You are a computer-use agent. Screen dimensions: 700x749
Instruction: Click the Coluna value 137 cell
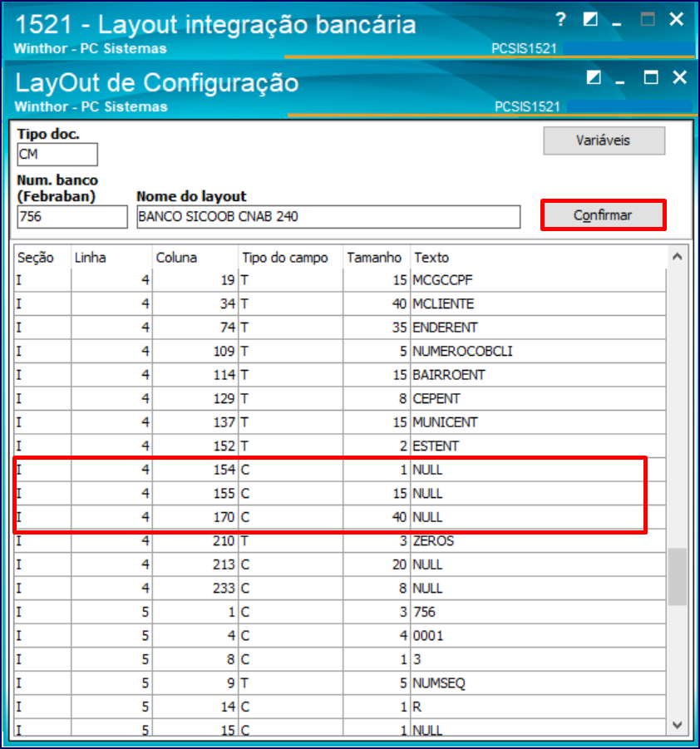pyautogui.click(x=195, y=422)
